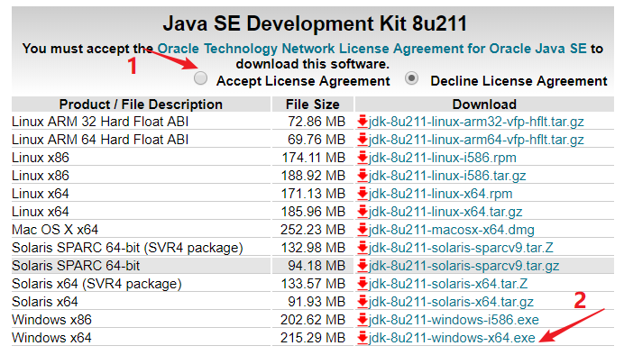624x364 pixels.
Task: Select Accept License Agreement radio button
Action: click(x=200, y=78)
